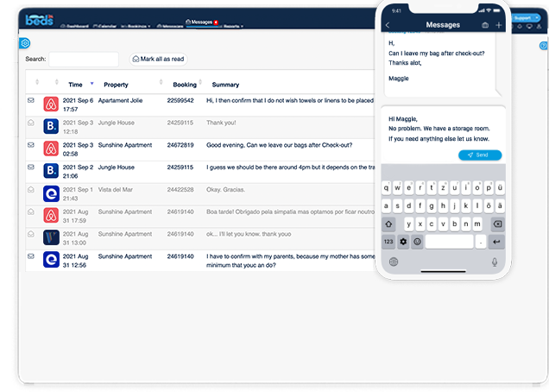This screenshot has width=549, height=392.
Task: Click the Summary column header
Action: (x=225, y=85)
